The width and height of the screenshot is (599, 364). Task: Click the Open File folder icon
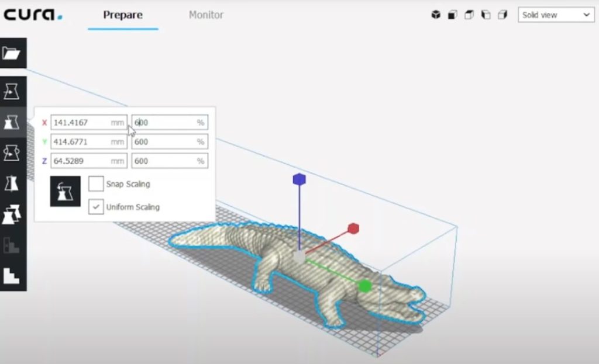pyautogui.click(x=12, y=53)
